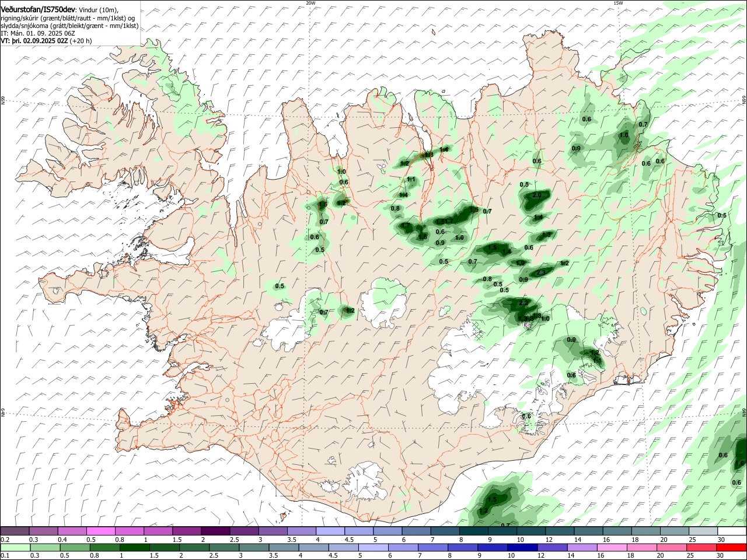747x560 pixels.
Task: Select the deep navy blue swatch labeled 10
Action: [x=521, y=547]
